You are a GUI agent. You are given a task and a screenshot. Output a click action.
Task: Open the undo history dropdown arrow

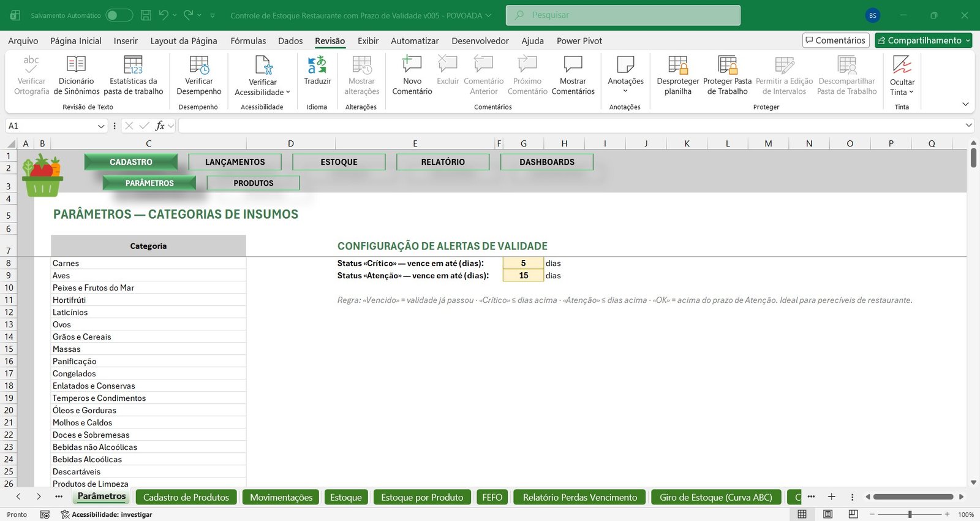(x=175, y=15)
